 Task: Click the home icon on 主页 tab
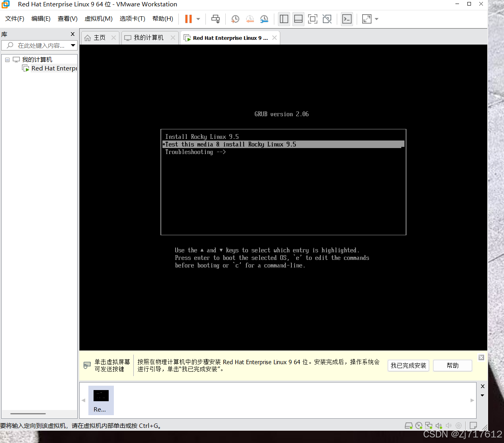coord(88,38)
